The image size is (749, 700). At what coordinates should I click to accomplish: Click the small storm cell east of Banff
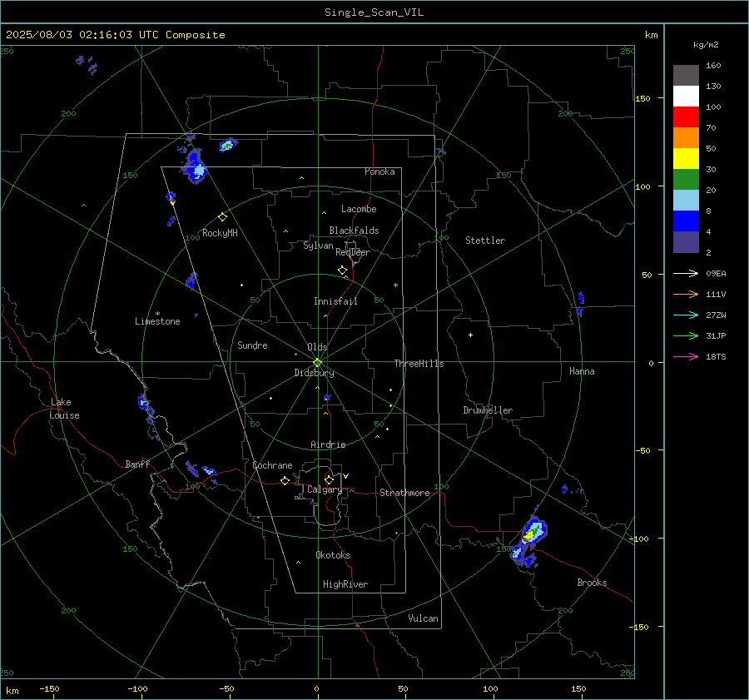pyautogui.click(x=209, y=471)
